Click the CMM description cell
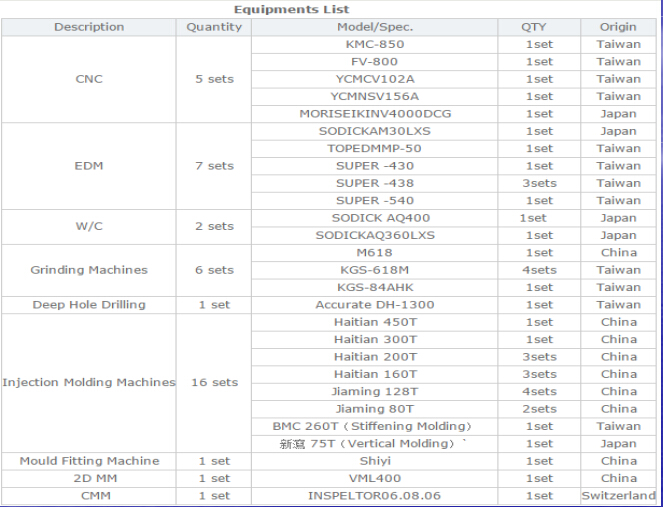The width and height of the screenshot is (663, 507). pyautogui.click(x=89, y=496)
